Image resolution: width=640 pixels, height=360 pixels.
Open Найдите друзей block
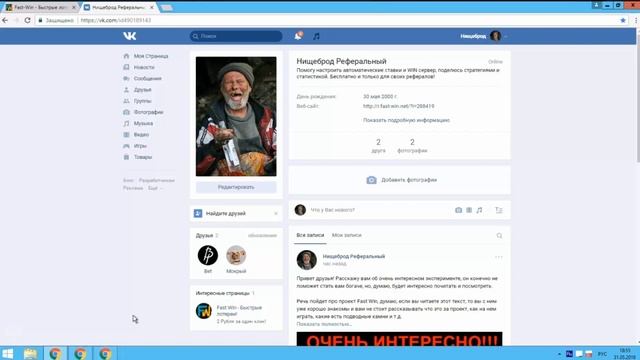pos(226,213)
